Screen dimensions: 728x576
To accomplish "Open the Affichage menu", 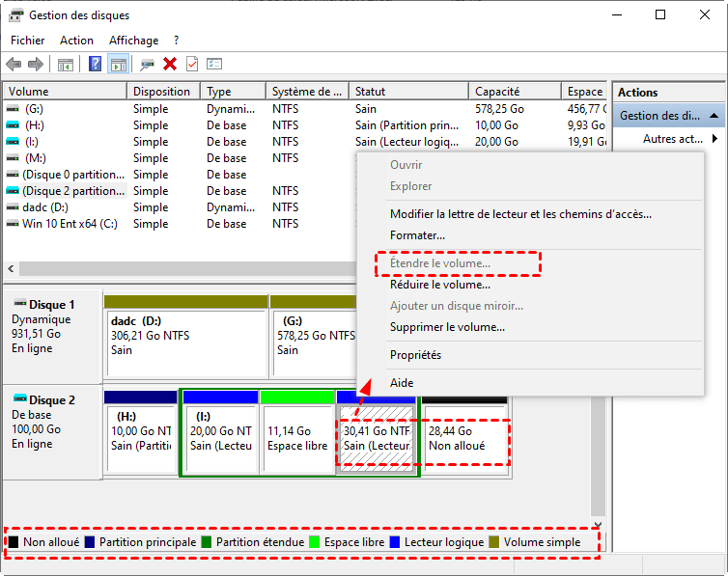I will pyautogui.click(x=133, y=41).
